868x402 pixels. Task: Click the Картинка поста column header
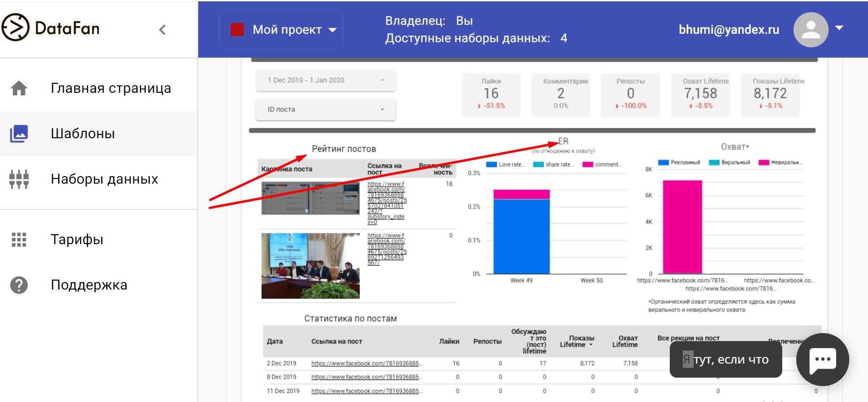click(287, 169)
